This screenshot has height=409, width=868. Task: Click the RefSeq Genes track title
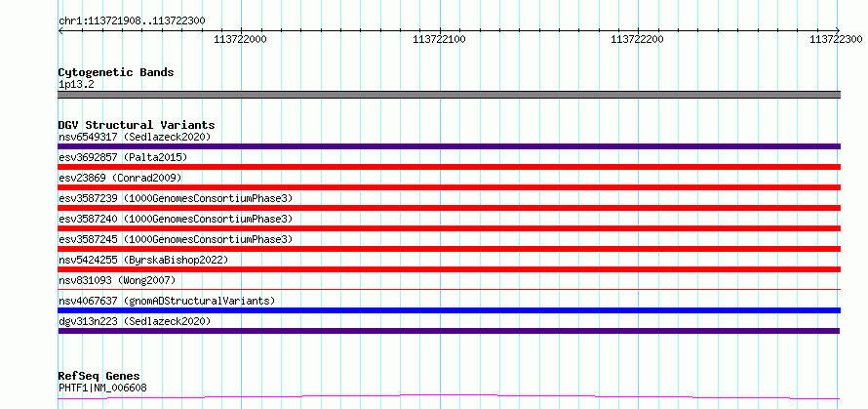[x=99, y=377]
